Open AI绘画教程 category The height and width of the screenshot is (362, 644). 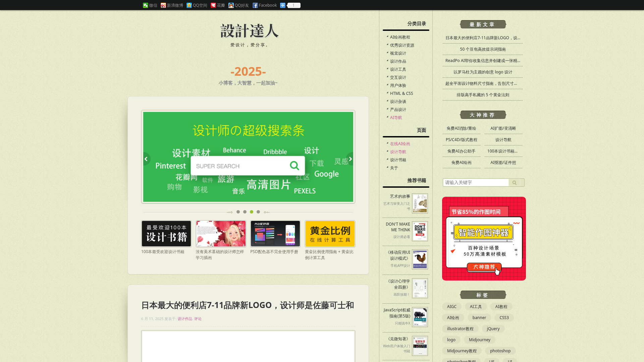400,37
